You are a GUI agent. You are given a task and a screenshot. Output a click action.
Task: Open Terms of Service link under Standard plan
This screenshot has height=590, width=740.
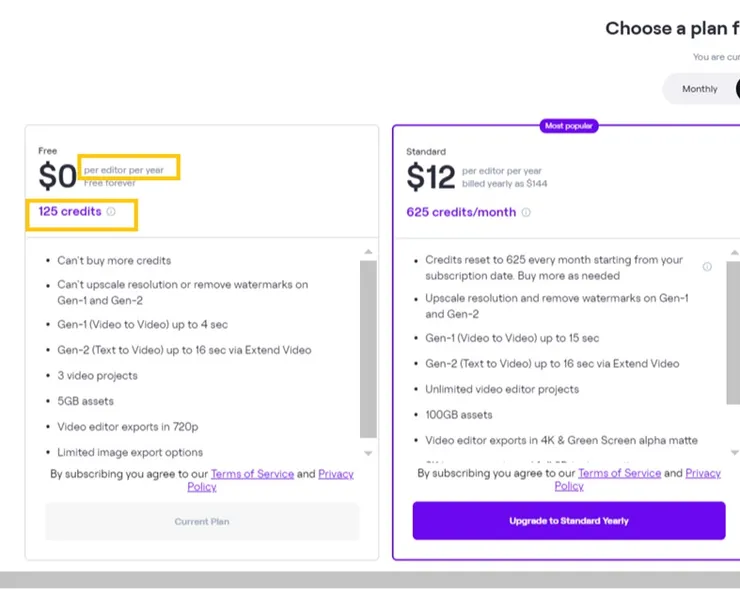(x=619, y=473)
